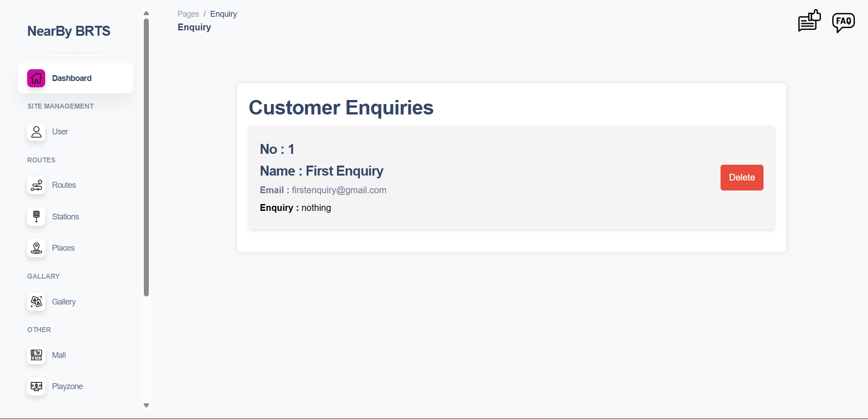Viewport: 868px width, 419px height.
Task: Go to Dashboard menu item
Action: (x=72, y=78)
